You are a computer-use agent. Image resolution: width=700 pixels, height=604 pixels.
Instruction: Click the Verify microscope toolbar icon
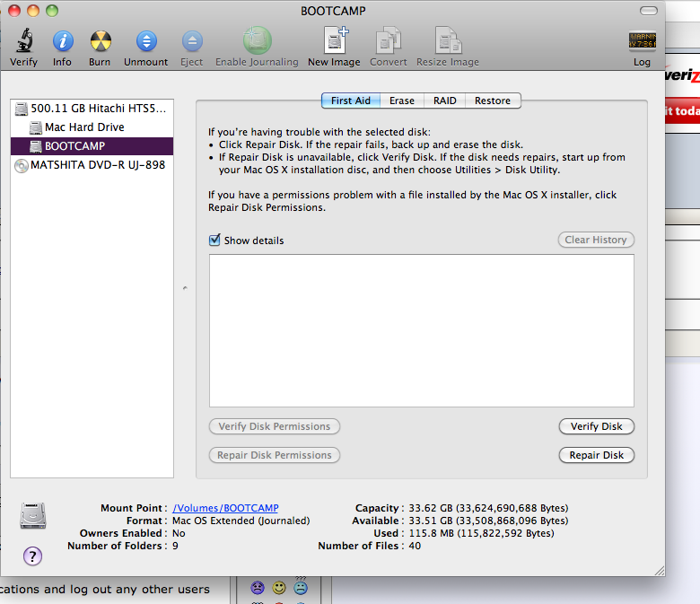[24, 40]
